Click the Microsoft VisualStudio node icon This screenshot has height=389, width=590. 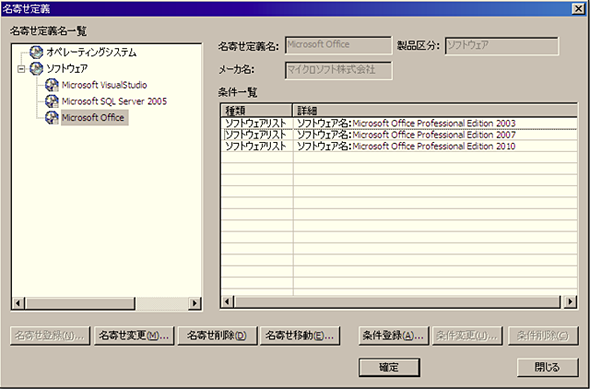tap(52, 85)
